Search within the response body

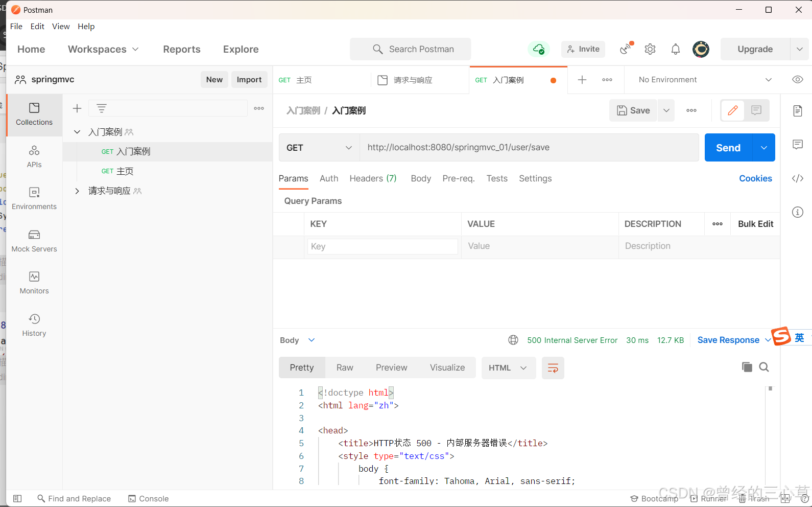[764, 367]
